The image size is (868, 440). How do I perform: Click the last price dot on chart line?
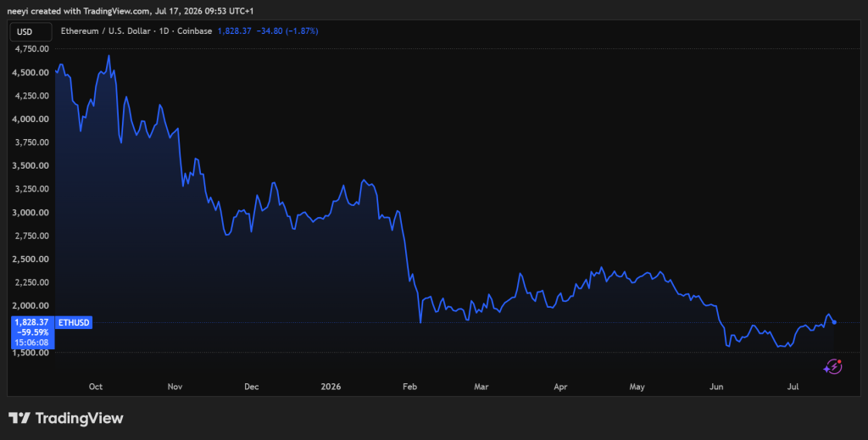click(834, 322)
